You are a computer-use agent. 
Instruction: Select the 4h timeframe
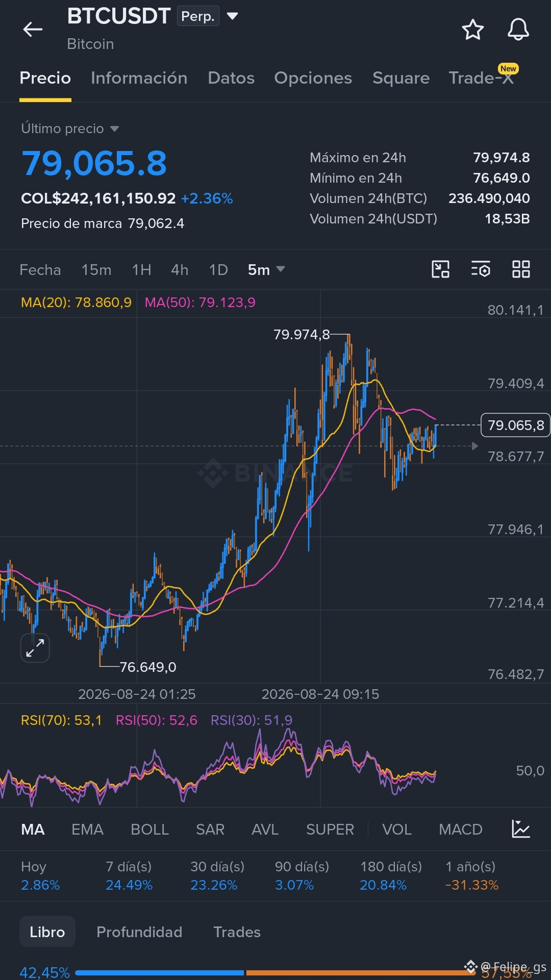tap(180, 270)
